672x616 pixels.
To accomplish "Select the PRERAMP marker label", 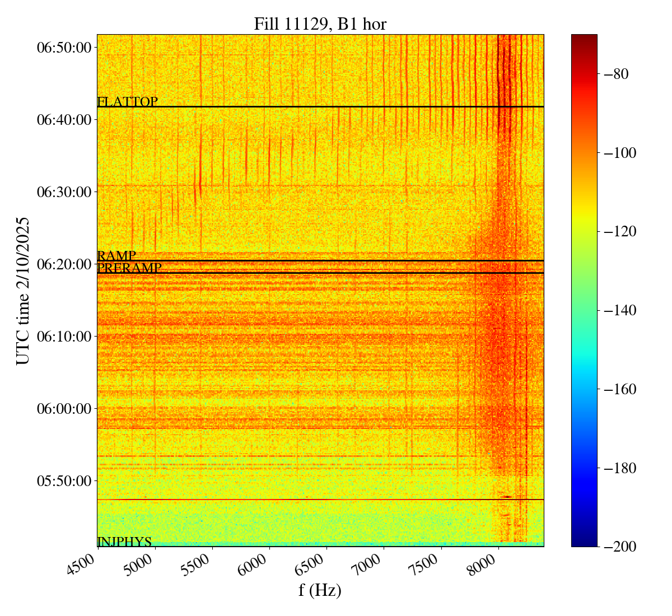I will [x=129, y=268].
